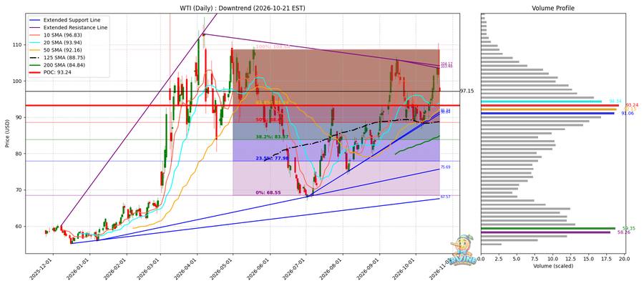The height and width of the screenshot is (286, 644).
Task: Click the 60 price axis tick
Action: coord(20,226)
